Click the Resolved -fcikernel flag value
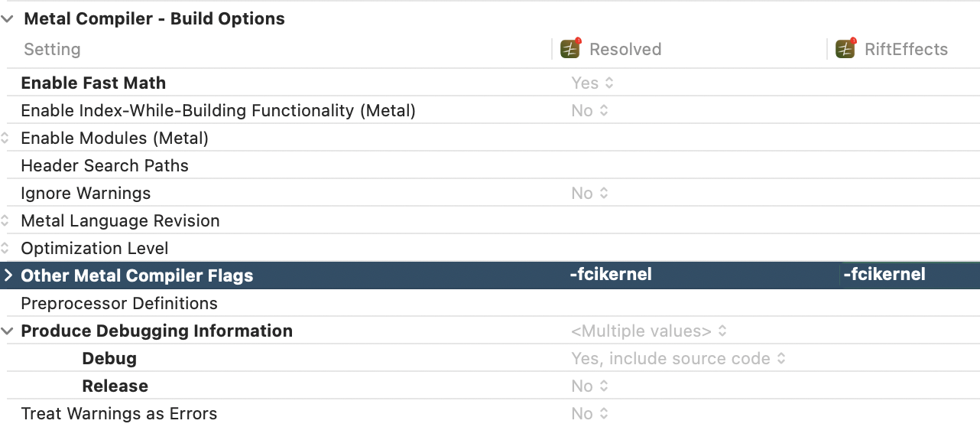The image size is (980, 427). 611,275
